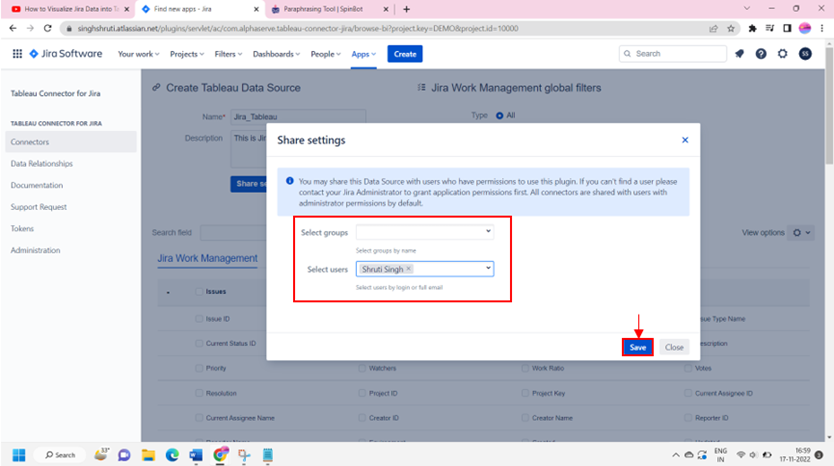This screenshot has height=466, width=834.
Task: Bookmark the page with star icon
Action: (x=731, y=28)
